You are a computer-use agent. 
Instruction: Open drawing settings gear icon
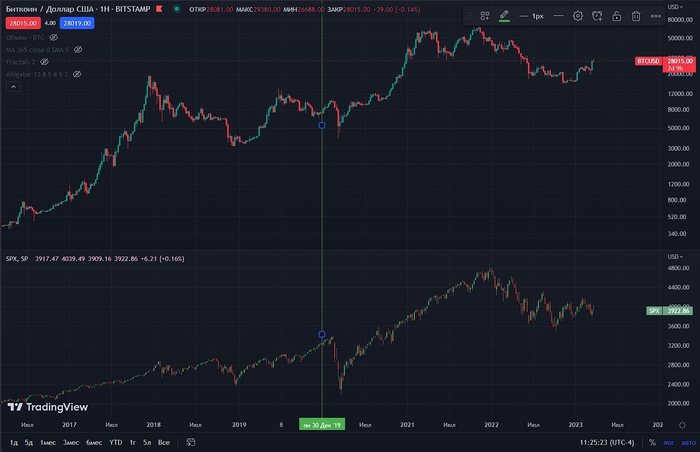coord(578,16)
